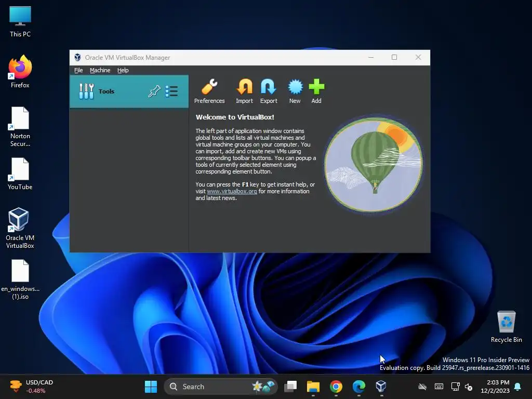Viewport: 532px width, 399px height.
Task: Open VirtualBox Preferences from the toolbar
Action: (x=209, y=91)
